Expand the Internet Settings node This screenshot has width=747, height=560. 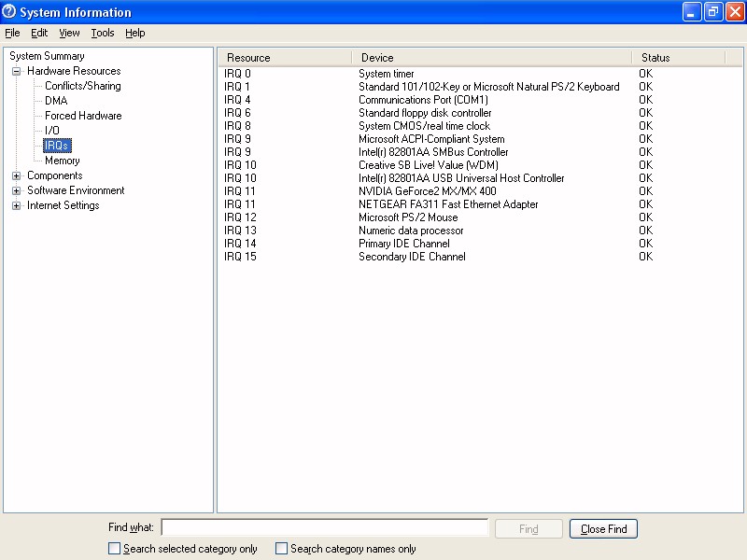(x=16, y=205)
